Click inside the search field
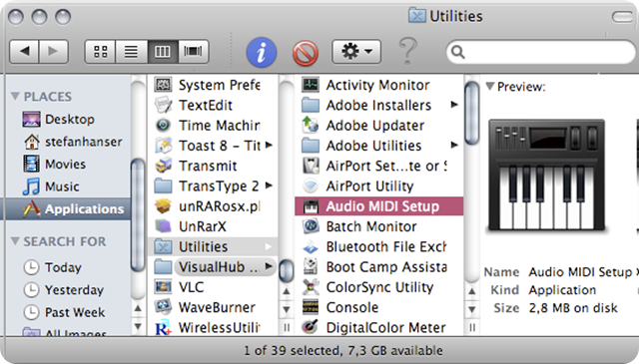This screenshot has width=639, height=364. click(x=542, y=52)
